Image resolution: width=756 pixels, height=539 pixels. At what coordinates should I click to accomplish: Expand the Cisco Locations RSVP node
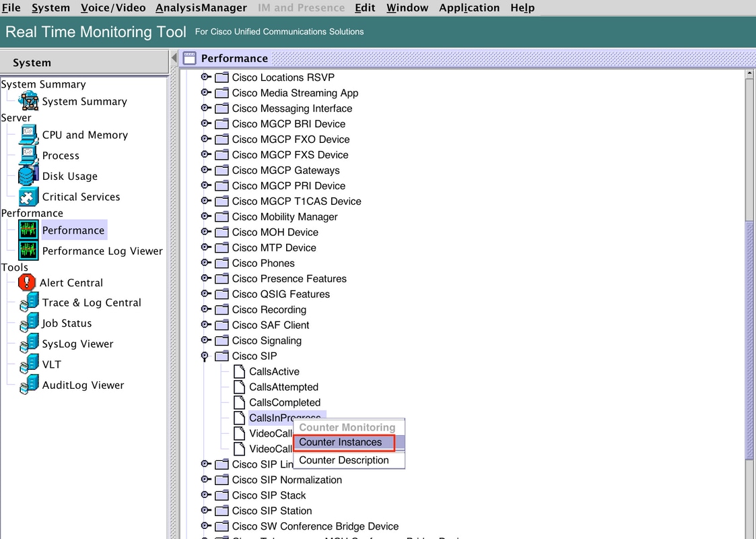coord(206,77)
